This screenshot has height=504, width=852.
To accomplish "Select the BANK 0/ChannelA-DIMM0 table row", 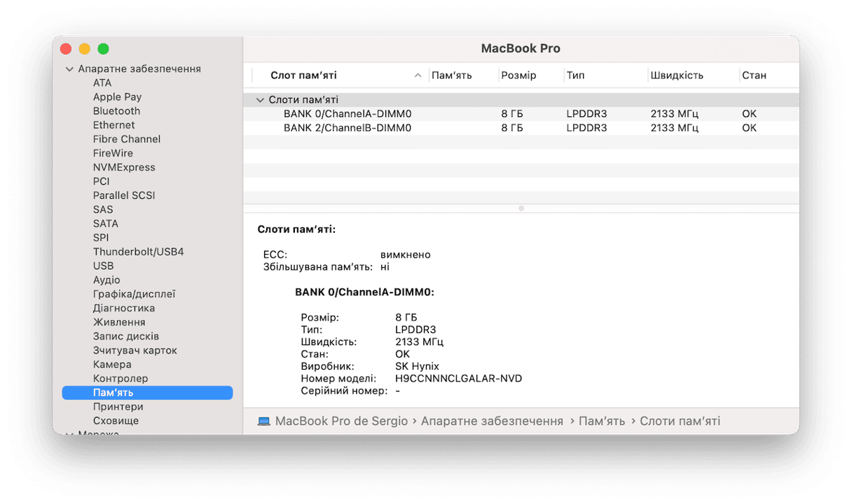I will tap(521, 114).
